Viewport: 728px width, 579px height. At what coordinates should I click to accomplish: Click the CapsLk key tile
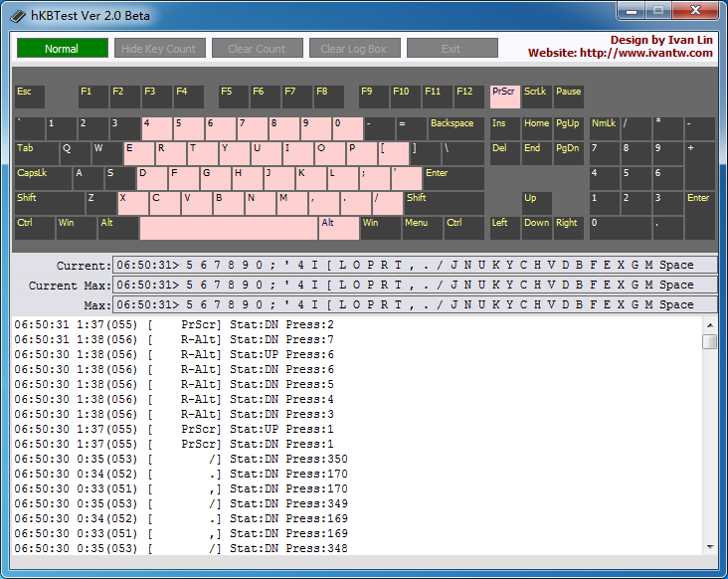coord(43,178)
